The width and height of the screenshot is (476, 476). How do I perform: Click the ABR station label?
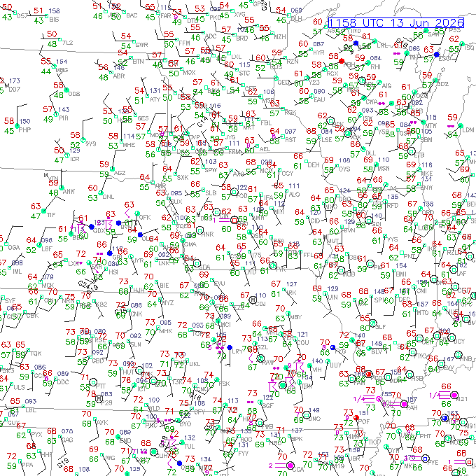click(x=119, y=76)
